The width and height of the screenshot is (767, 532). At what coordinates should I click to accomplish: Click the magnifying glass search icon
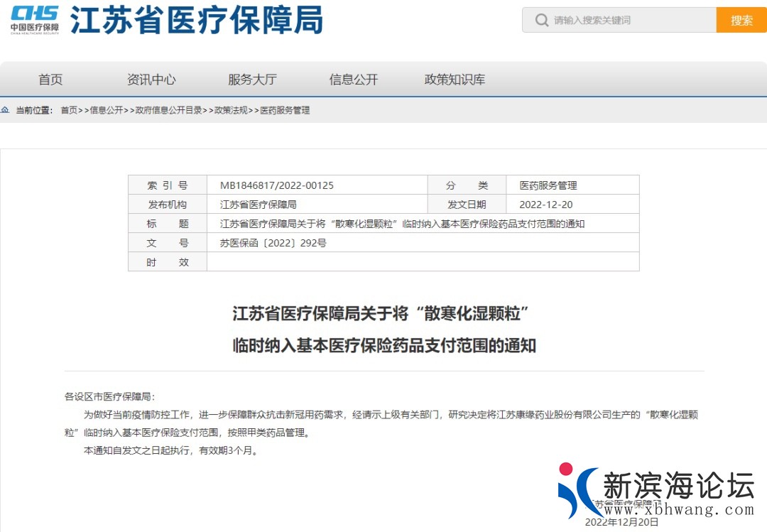(x=542, y=20)
